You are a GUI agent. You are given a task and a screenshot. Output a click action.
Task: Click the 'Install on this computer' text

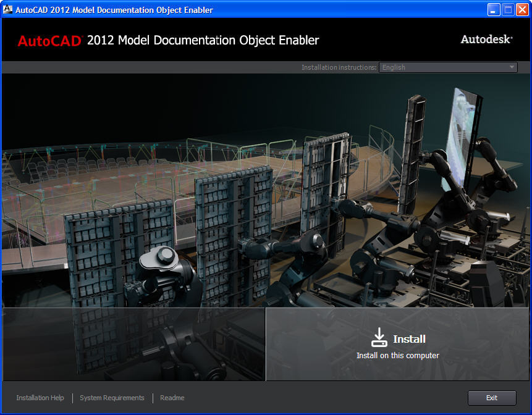coord(398,355)
